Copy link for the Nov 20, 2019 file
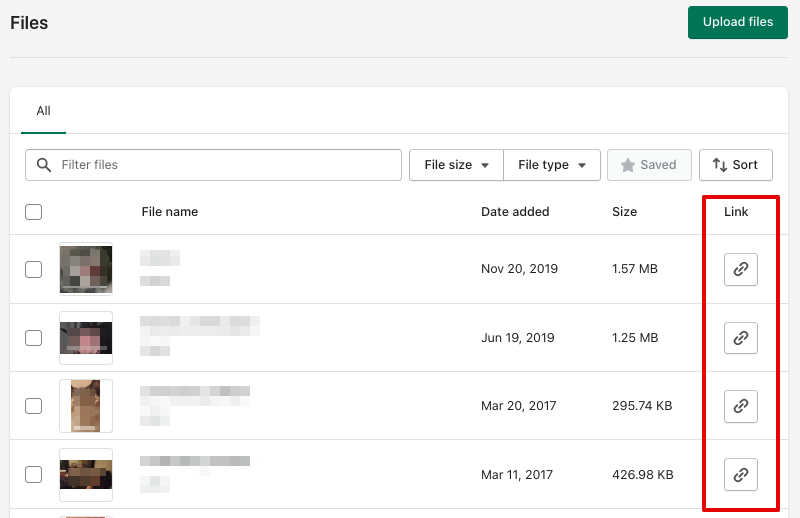The width and height of the screenshot is (800, 518). (740, 269)
